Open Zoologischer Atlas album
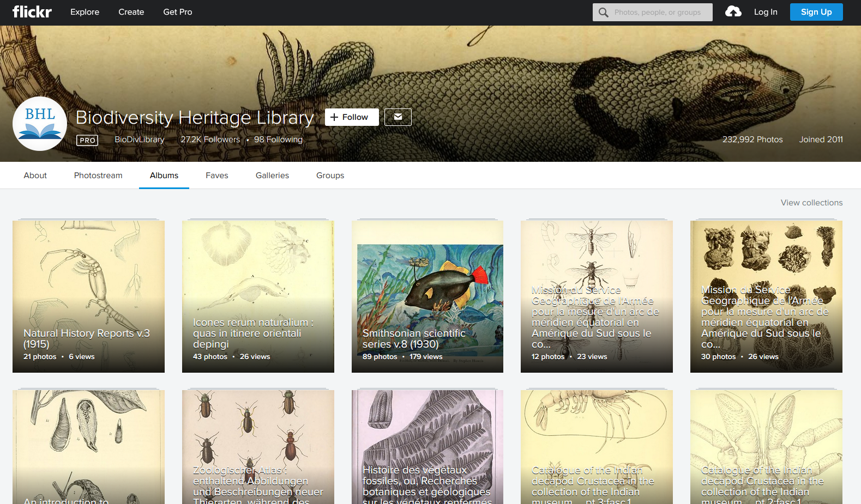Viewport: 861px width, 504px height. coord(258,447)
